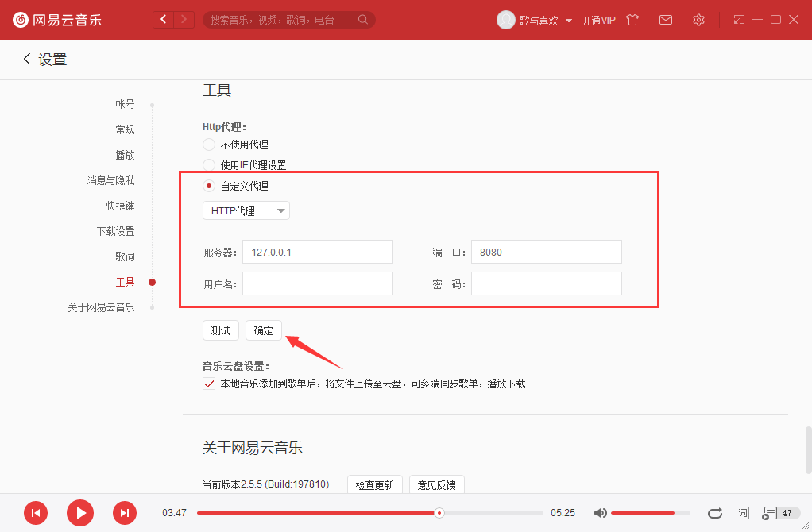Click the total duration 05:25
812x532 pixels.
pyautogui.click(x=563, y=513)
